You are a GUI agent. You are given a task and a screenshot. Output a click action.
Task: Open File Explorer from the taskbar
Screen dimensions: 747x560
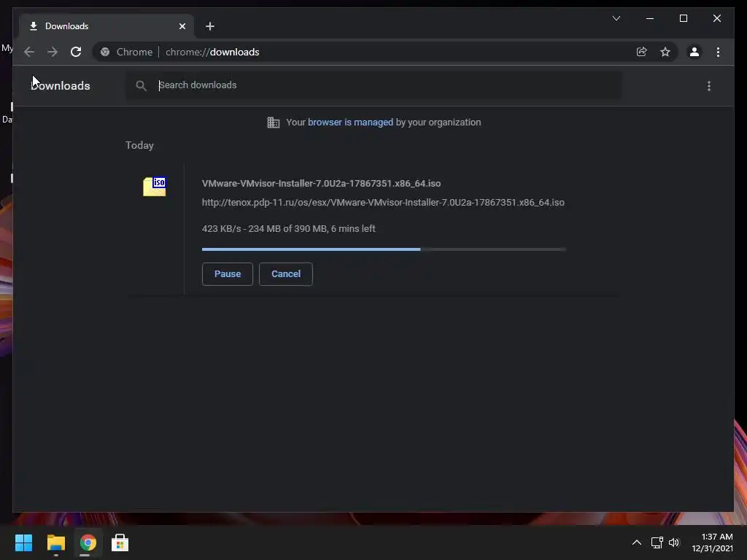coord(55,542)
